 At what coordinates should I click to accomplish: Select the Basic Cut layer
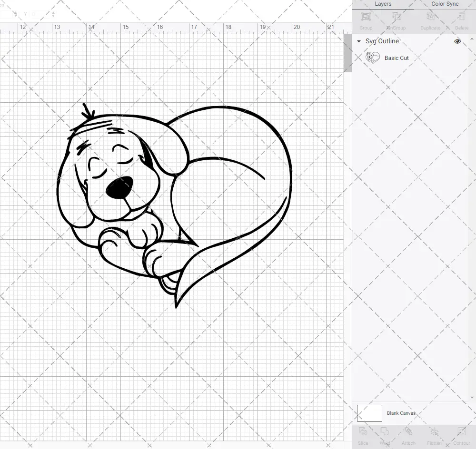pos(396,58)
